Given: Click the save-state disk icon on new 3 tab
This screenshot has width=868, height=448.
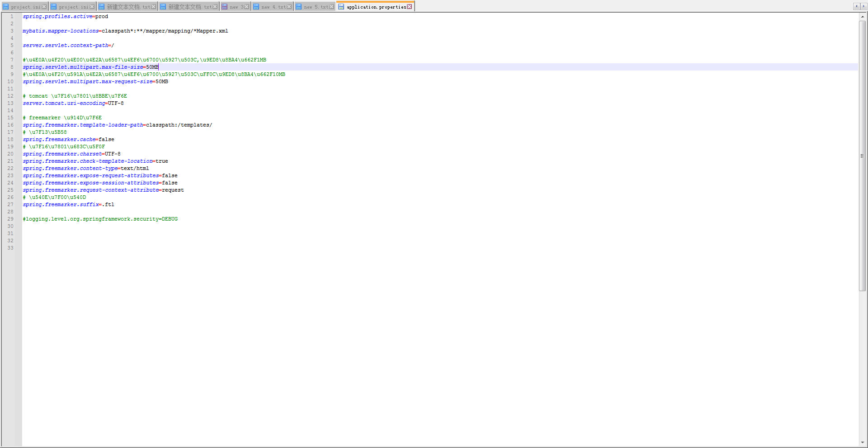Looking at the screenshot, I should click(225, 7).
